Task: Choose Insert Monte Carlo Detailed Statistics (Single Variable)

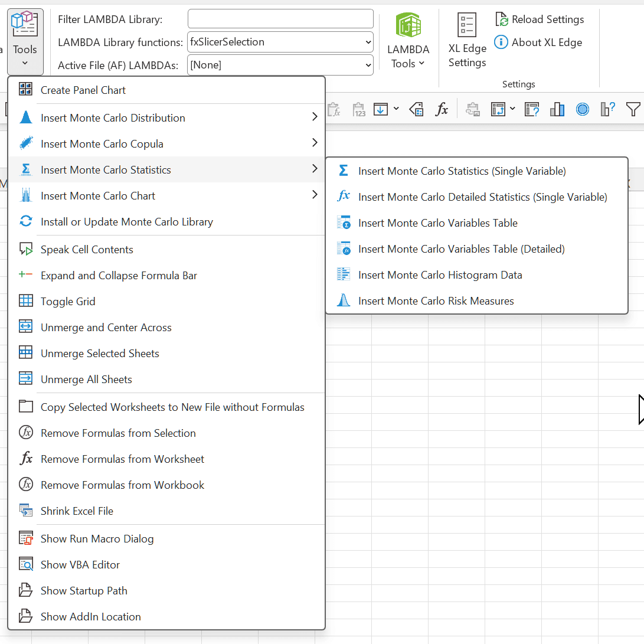Action: click(x=477, y=197)
